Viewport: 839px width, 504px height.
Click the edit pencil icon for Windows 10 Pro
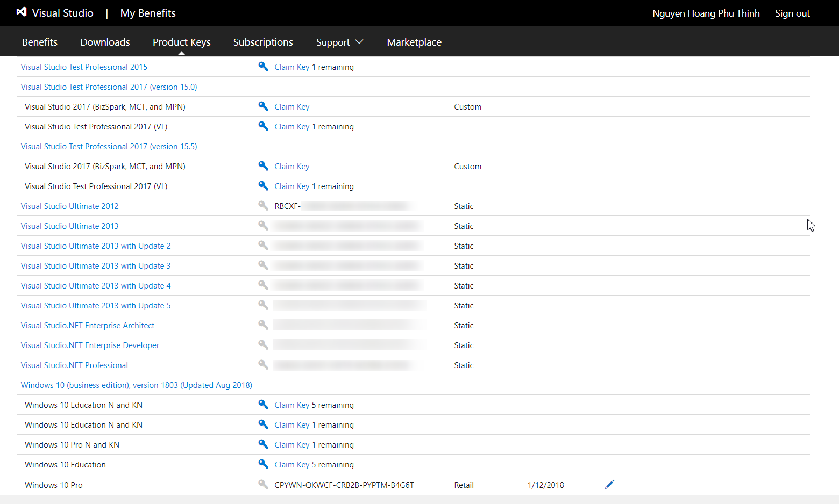point(609,485)
